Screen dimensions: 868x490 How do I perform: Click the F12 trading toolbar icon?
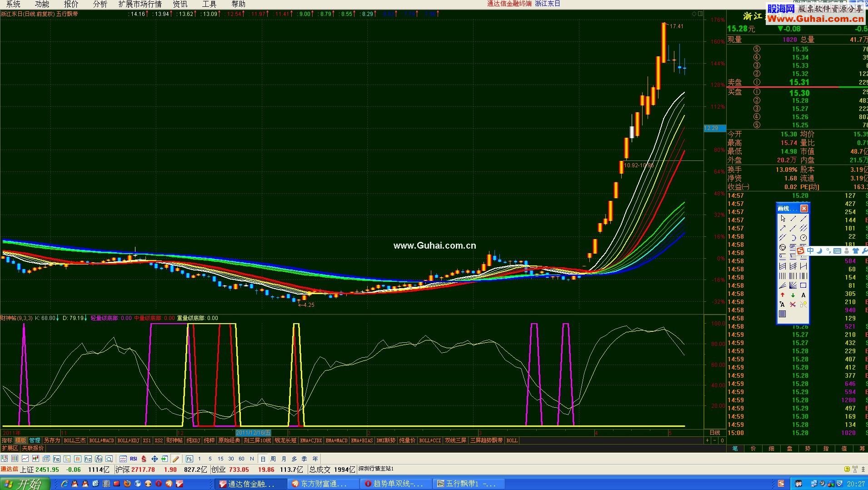point(88,459)
